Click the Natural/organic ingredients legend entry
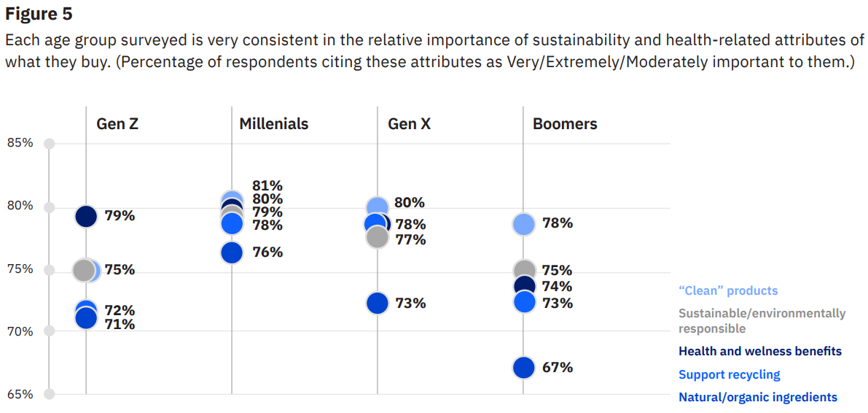This screenshot has width=868, height=413. tap(757, 397)
